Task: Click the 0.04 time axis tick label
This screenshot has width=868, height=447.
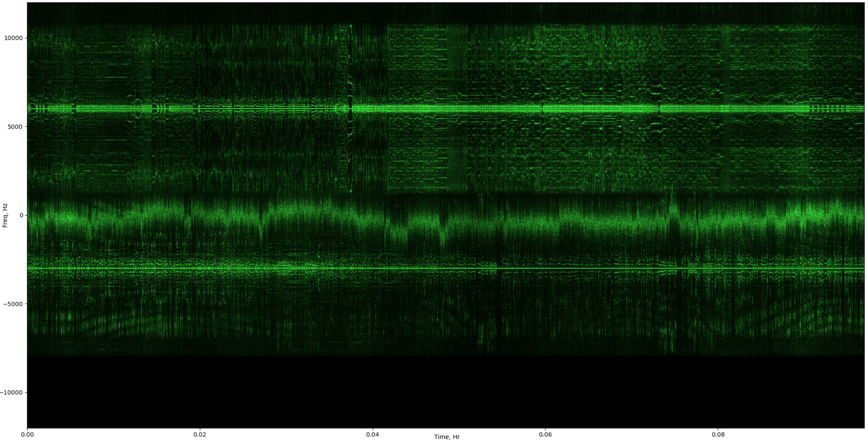Action: tap(372, 435)
